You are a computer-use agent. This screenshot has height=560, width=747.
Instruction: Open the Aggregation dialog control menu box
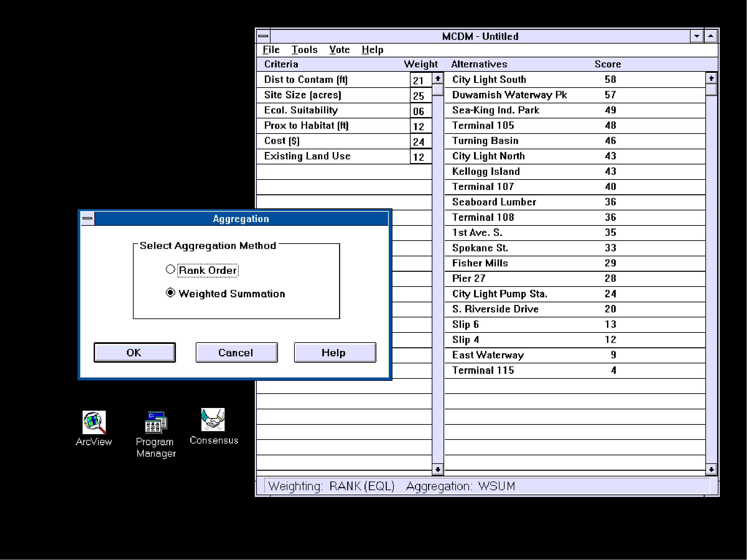coord(88,218)
